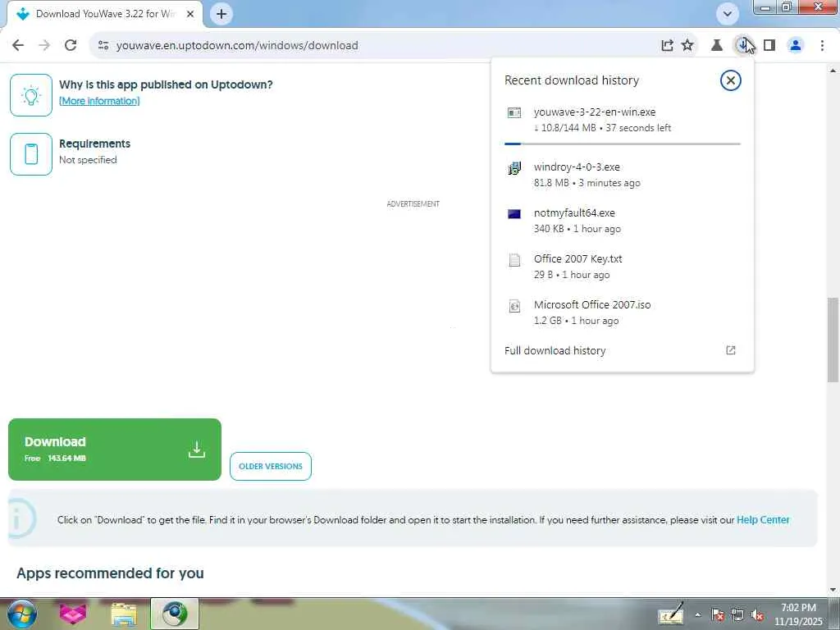Image resolution: width=840 pixels, height=630 pixels.
Task: Toggle the downloads toolbar icon
Action: click(742, 46)
